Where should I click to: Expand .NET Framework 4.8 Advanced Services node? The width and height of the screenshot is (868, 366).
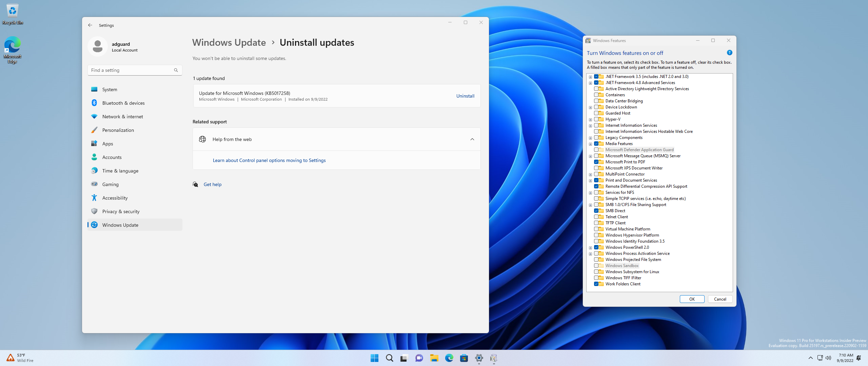tap(590, 83)
